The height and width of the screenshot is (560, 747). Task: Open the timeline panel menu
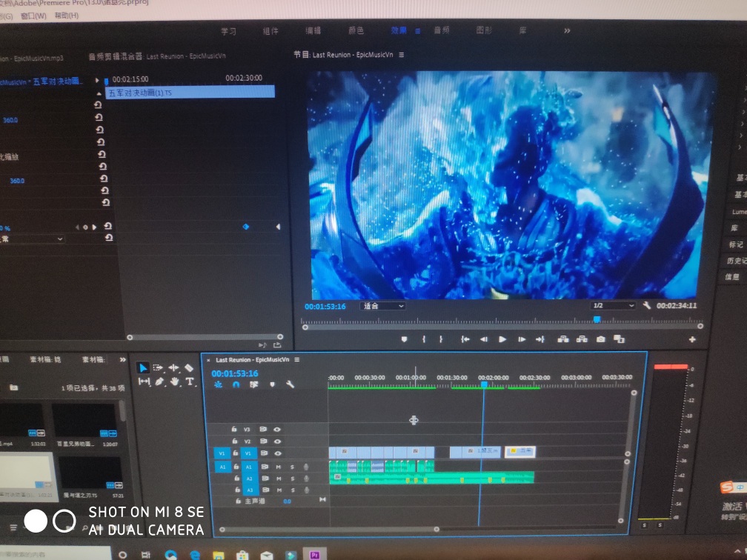296,359
